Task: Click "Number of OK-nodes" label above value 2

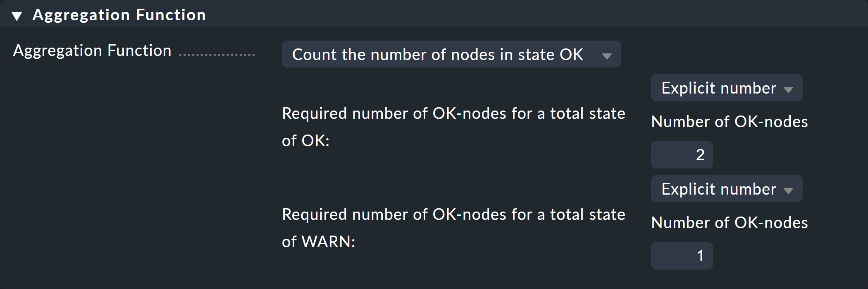Action: [729, 122]
